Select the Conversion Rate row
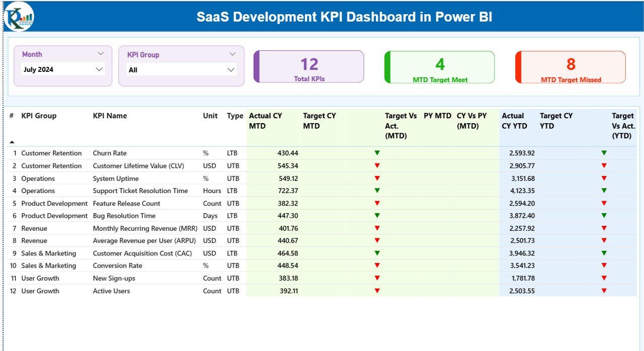This screenshot has height=351, width=644. click(117, 266)
